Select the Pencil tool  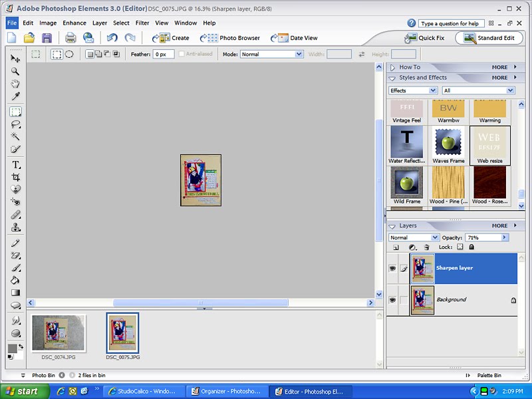point(15,243)
